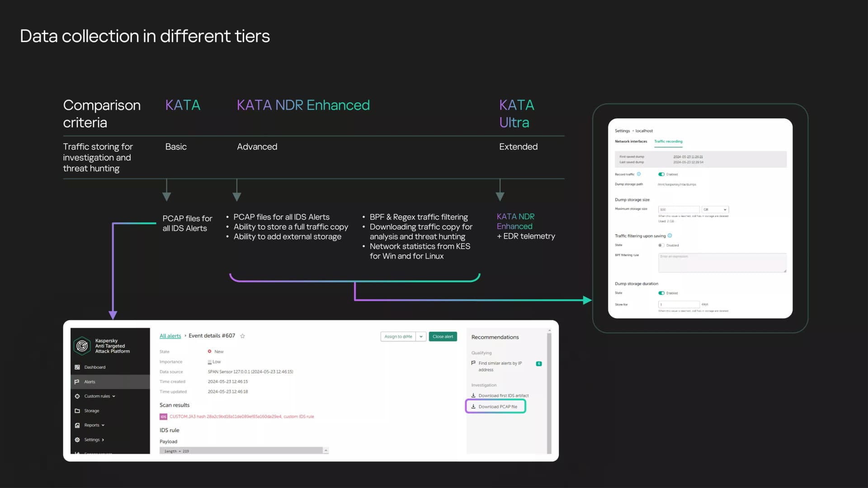Open the All alerts breadcrumb link
Image resolution: width=868 pixels, height=488 pixels.
pyautogui.click(x=170, y=336)
